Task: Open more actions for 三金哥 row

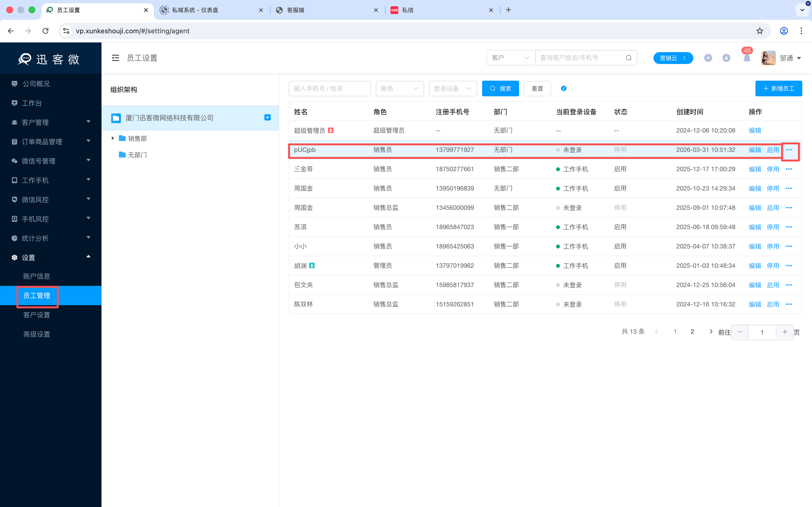Action: click(789, 169)
